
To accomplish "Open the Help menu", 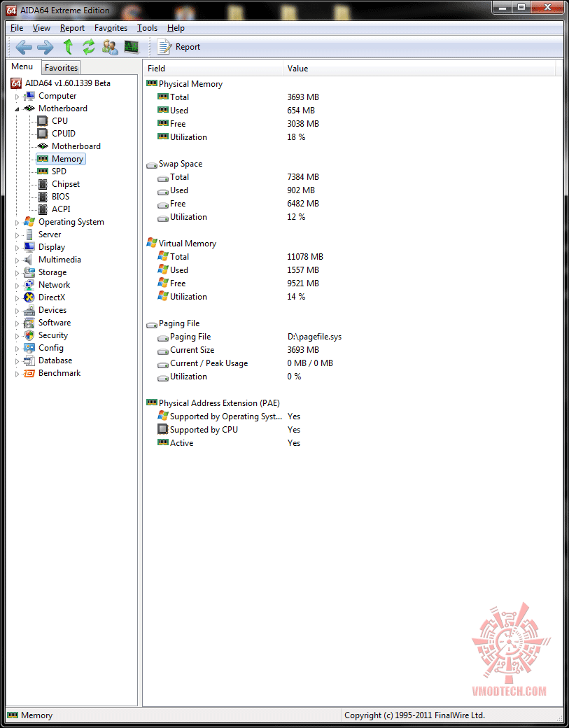I will (x=176, y=28).
